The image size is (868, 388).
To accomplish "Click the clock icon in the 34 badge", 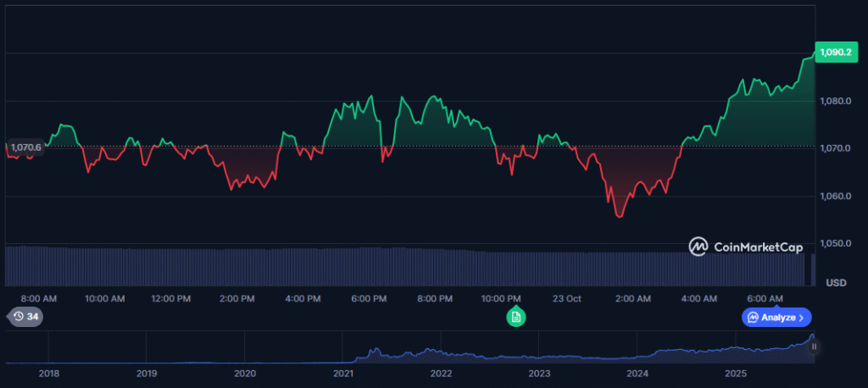I will (x=19, y=317).
